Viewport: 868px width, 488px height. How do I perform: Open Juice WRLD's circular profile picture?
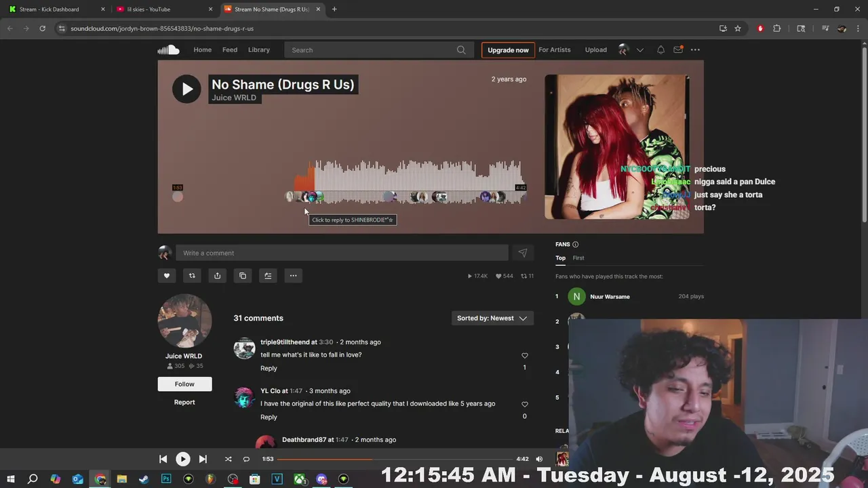(184, 321)
